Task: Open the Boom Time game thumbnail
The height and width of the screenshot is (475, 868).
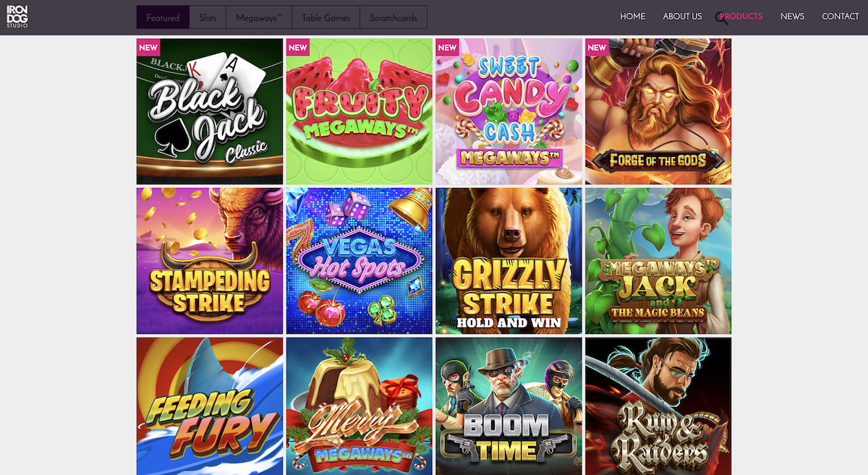Action: (509, 406)
